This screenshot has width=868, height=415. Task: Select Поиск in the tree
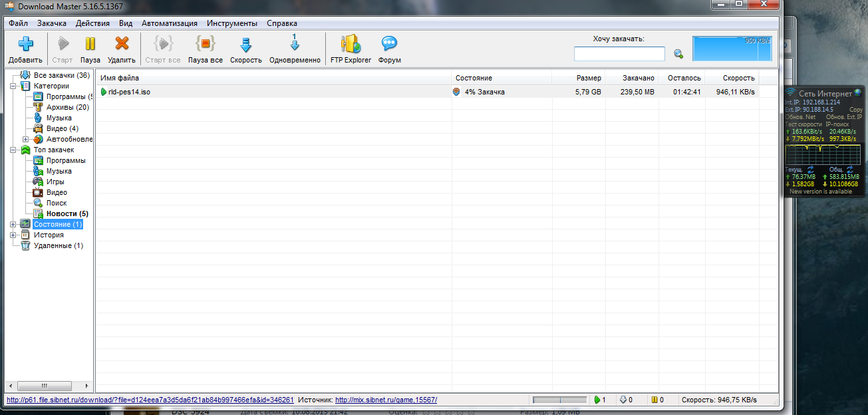pos(57,203)
